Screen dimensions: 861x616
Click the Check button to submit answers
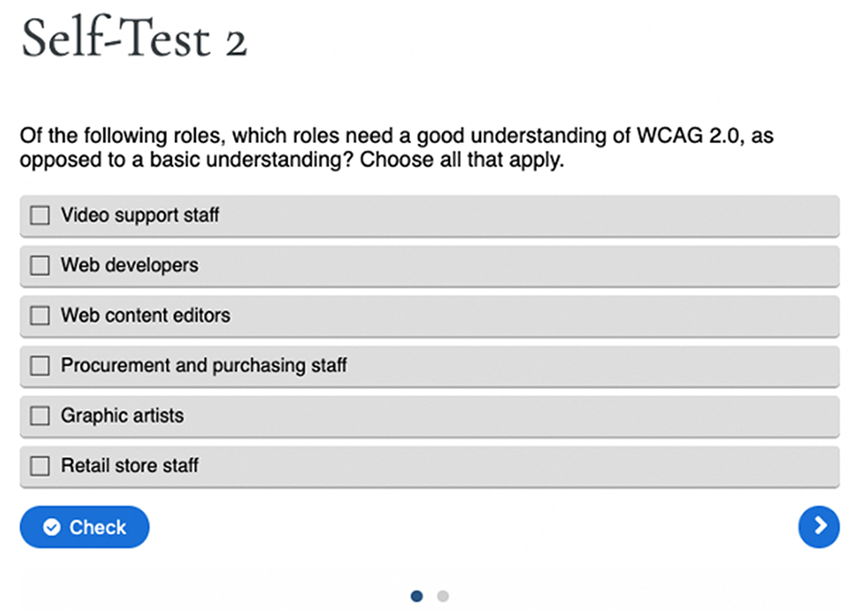pyautogui.click(x=84, y=527)
